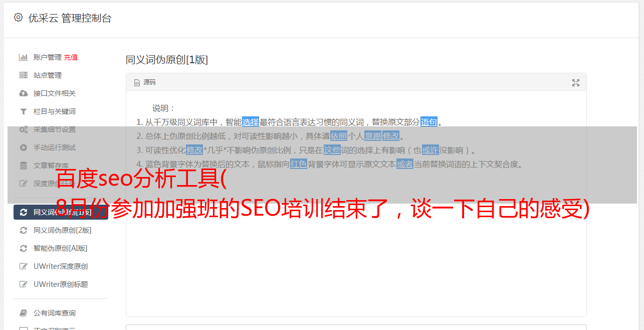Viewport: 644px width, 330px height.
Task: Click the 智能伪原创[AI版] refresh icon
Action: (23, 248)
